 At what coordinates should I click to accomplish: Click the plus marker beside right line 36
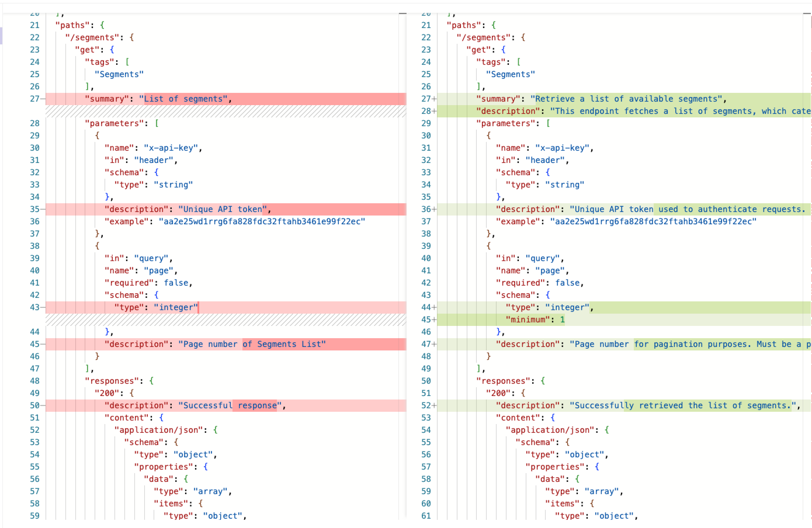(434, 209)
